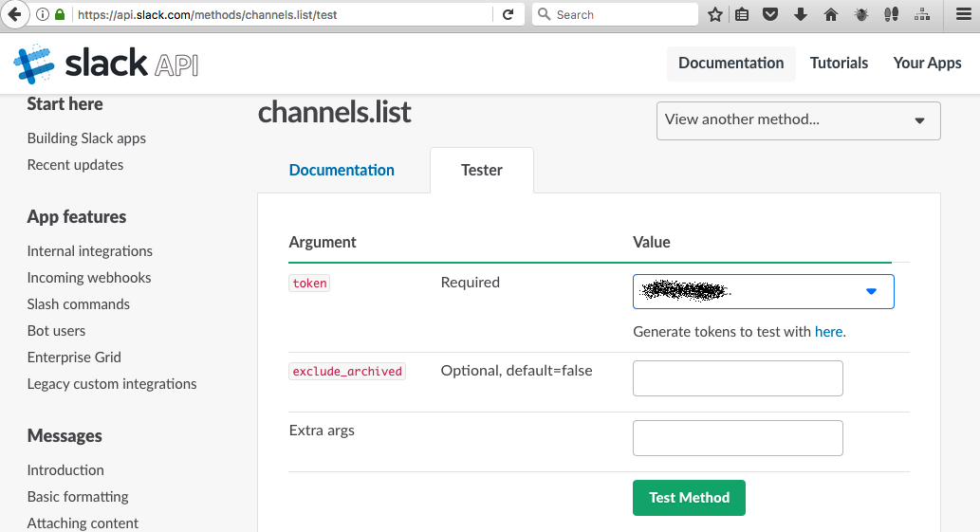The height and width of the screenshot is (532, 980).
Task: Open the browser hamburger menu
Action: tap(964, 14)
